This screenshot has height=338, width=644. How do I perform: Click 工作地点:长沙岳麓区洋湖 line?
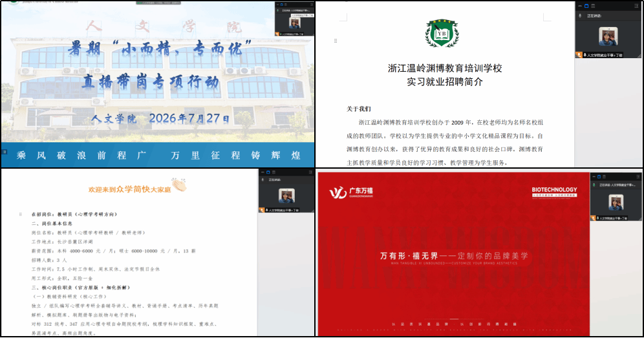(63, 242)
